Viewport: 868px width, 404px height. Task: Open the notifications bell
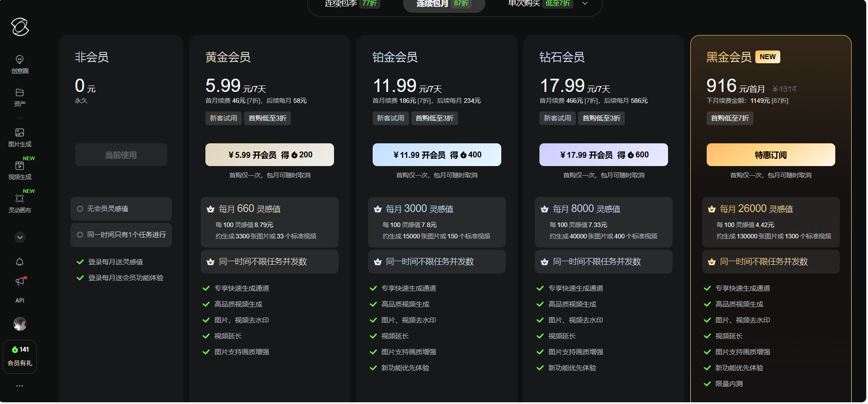pos(20,262)
